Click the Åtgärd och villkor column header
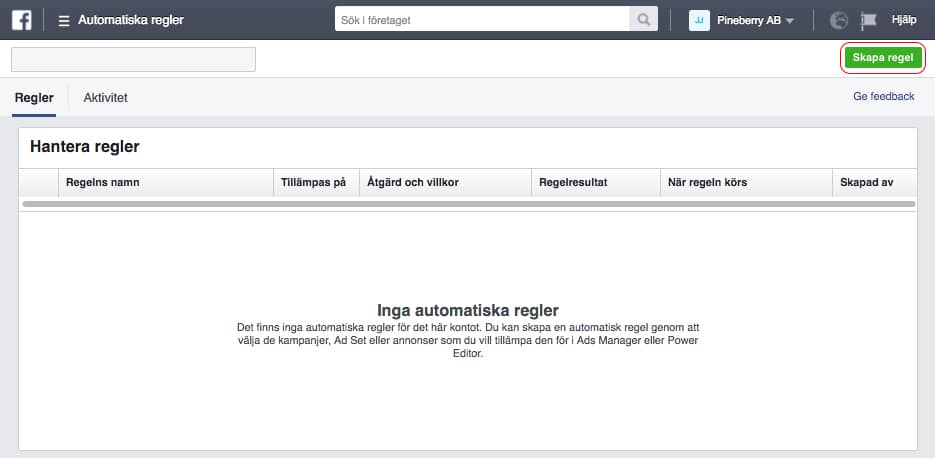The width and height of the screenshot is (935, 458). 445,182
